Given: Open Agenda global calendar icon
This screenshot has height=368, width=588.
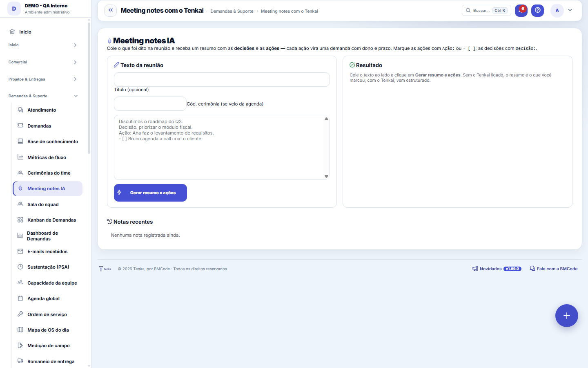Looking at the screenshot, I should [20, 298].
